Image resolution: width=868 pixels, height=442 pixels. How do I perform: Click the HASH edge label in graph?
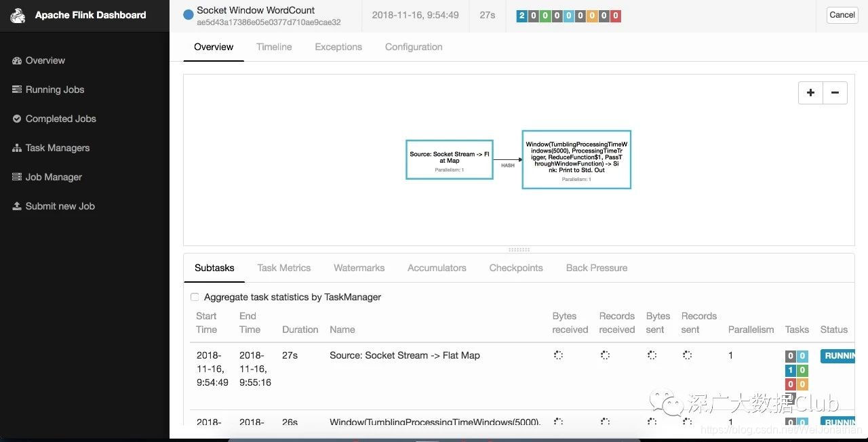coord(507,165)
